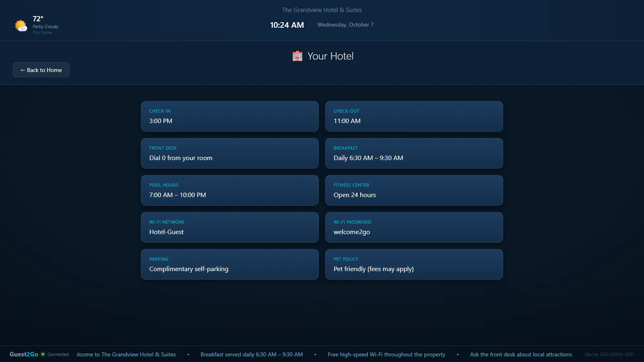This screenshot has height=362, width=644.
Task: Click the 72° temperature reading
Action: coord(38,19)
